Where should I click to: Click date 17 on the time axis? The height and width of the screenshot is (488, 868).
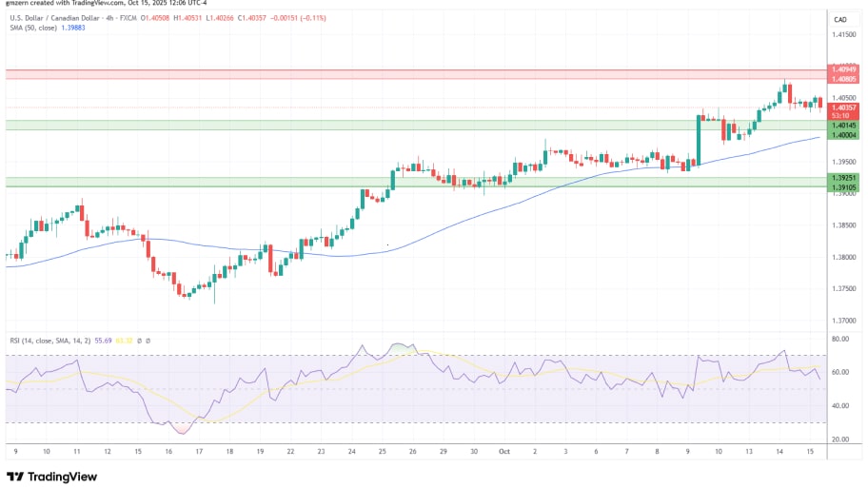199,452
